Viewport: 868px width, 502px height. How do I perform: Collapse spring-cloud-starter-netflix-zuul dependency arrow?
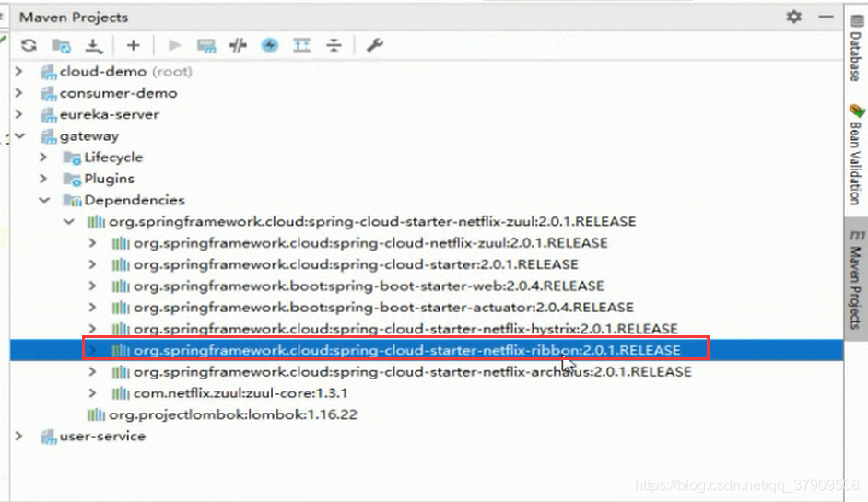click(68, 222)
